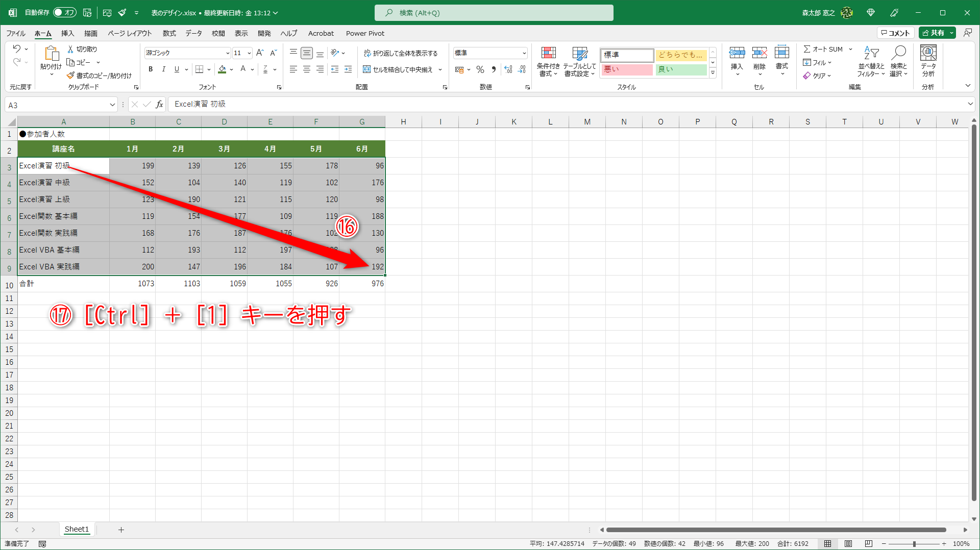Image resolution: width=980 pixels, height=550 pixels.
Task: Toggle Bold formatting
Action: (151, 69)
